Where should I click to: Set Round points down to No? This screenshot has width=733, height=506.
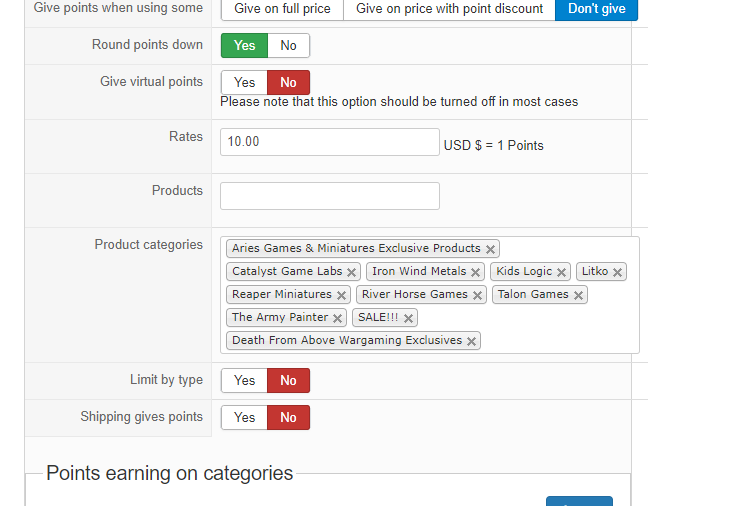click(289, 45)
